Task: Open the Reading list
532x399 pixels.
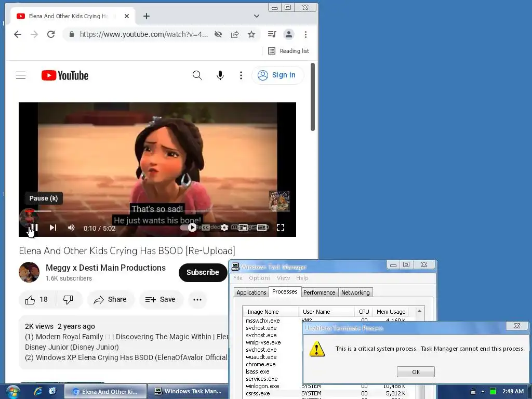Action: coord(289,51)
